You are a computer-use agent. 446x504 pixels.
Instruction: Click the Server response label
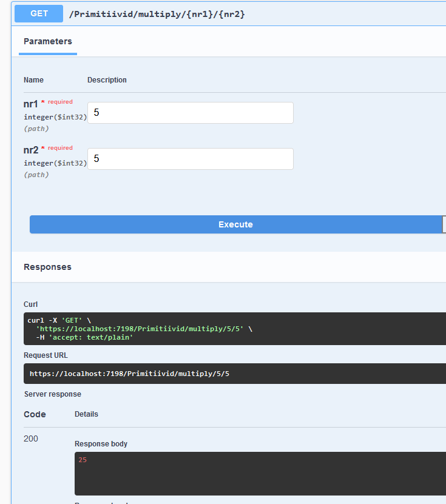[53, 394]
